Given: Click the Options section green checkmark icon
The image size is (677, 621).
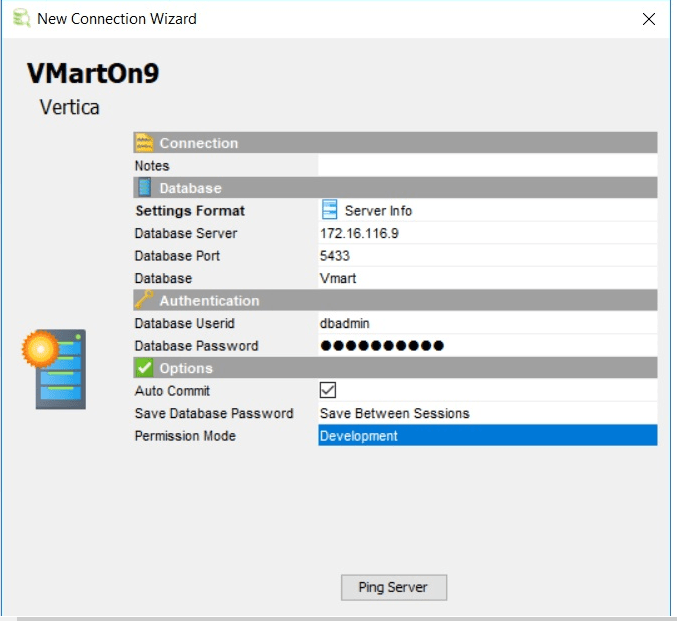Looking at the screenshot, I should click(x=144, y=368).
